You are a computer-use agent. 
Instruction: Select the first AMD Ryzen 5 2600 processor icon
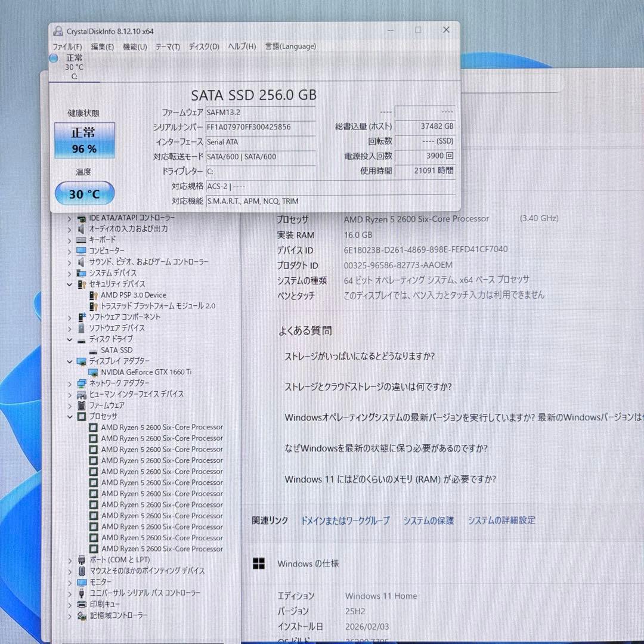point(94,427)
